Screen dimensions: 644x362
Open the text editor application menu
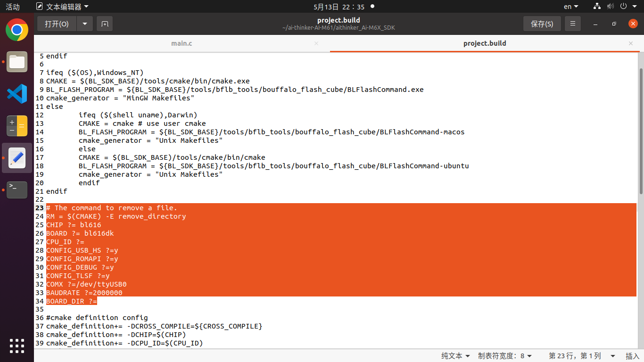tap(62, 7)
